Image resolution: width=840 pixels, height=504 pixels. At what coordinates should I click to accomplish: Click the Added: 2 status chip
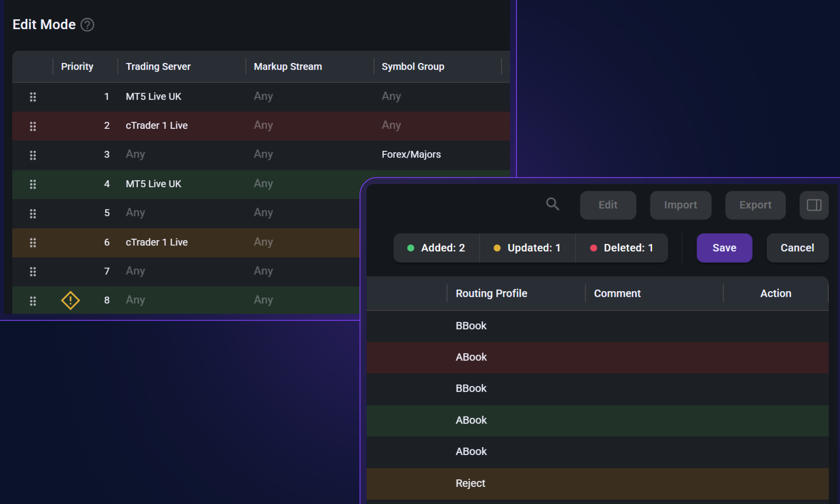[x=436, y=248]
